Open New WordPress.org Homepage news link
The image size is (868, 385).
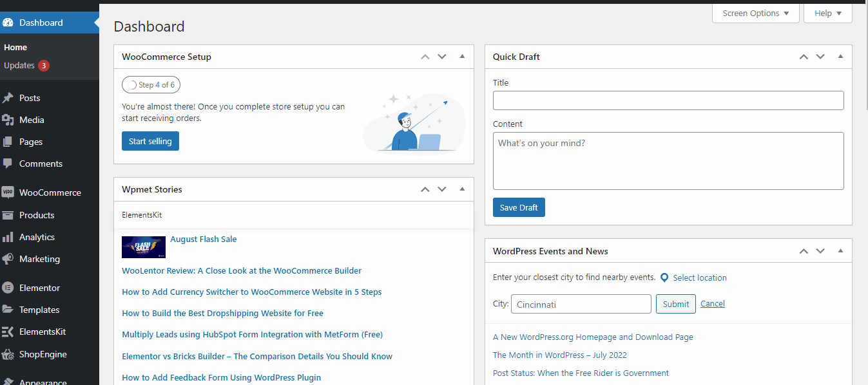tap(593, 337)
